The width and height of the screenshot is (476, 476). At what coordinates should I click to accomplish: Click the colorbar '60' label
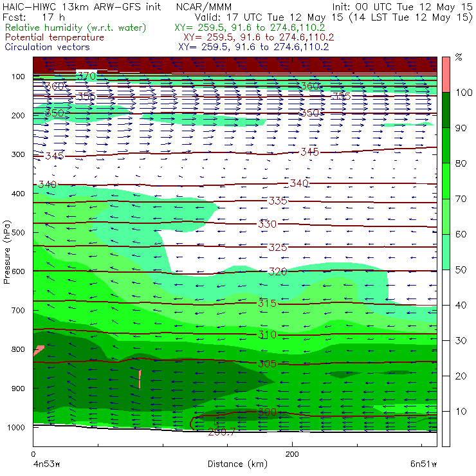point(461,234)
